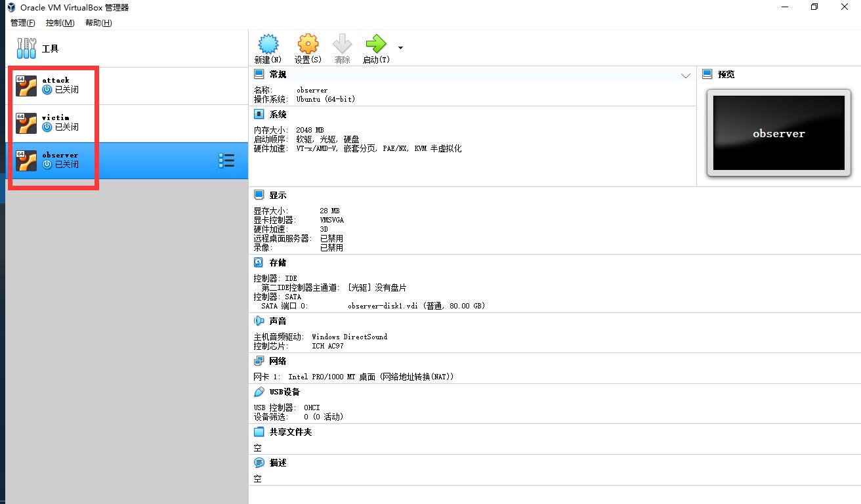Open the System (系统) section header

click(278, 115)
